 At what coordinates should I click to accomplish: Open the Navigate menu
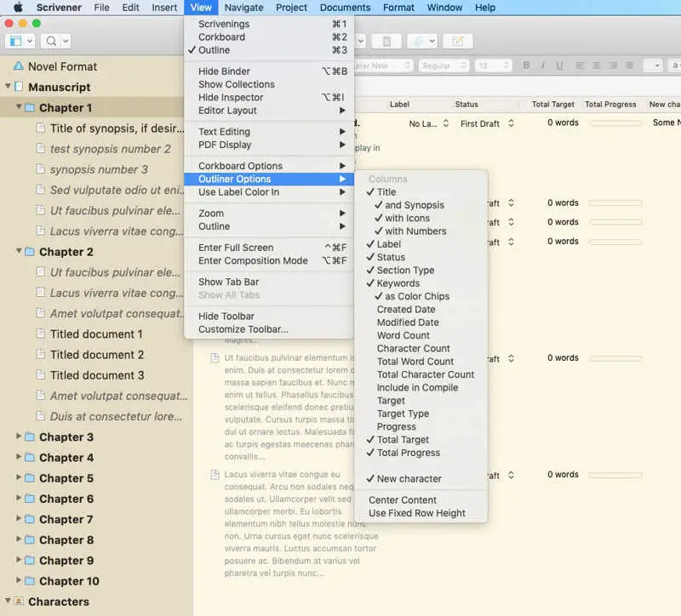243,8
